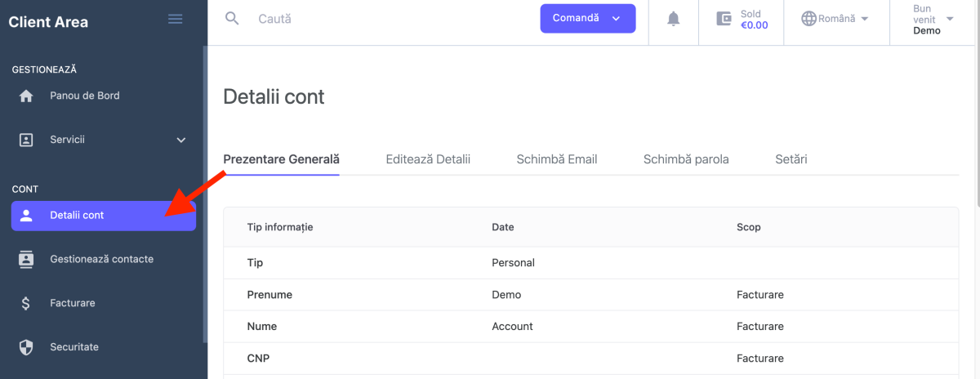Click the search magnifier icon
Screen dimensions: 980x379
pyautogui.click(x=232, y=18)
